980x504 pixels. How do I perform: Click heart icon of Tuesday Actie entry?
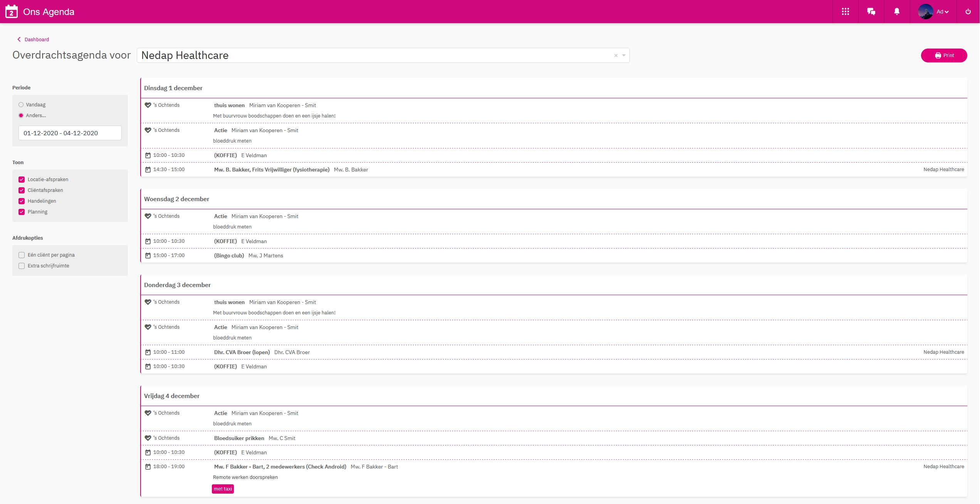point(148,130)
